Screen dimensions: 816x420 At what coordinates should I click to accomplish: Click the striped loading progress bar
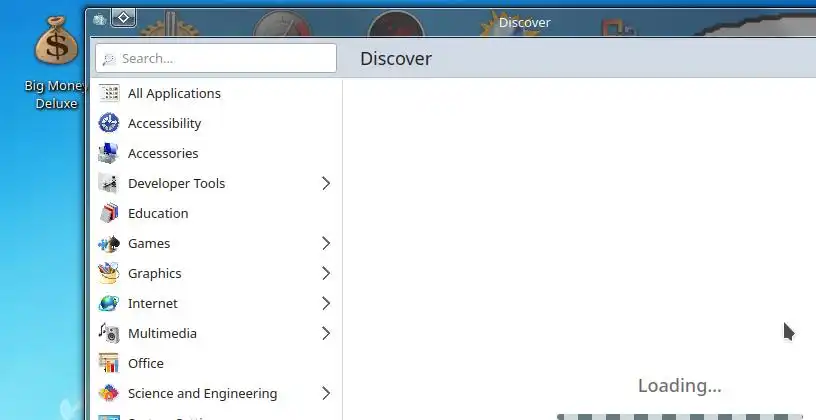[680, 417]
